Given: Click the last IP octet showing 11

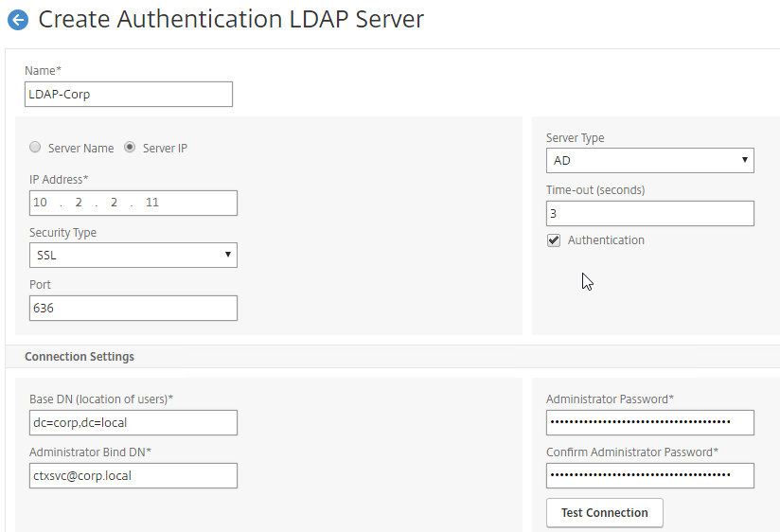Looking at the screenshot, I should click(151, 203).
